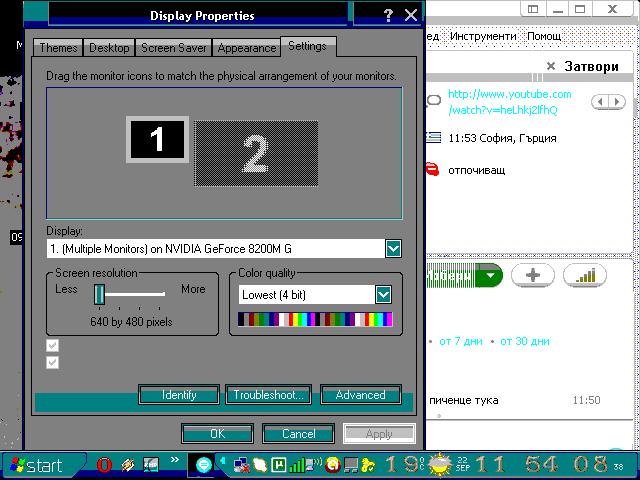Viewport: 640px width, 480px height.
Task: Expand the Display monitor dropdown
Action: (393, 249)
